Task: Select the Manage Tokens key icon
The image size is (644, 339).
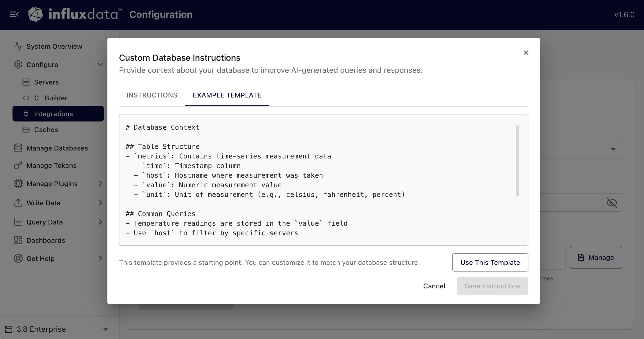Action: coord(18,165)
